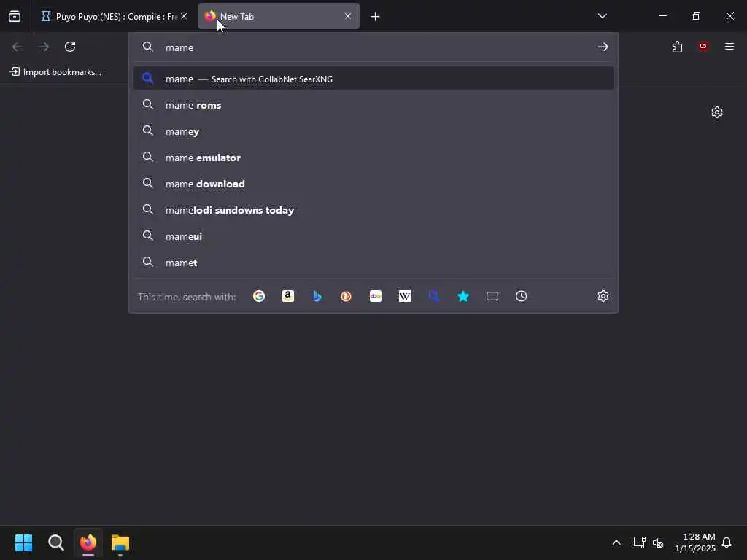This screenshot has height=560, width=747.
Task: Go back one page
Action: (18, 47)
